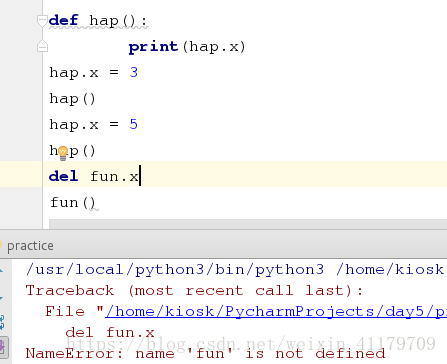447x364 pixels.
Task: Click the lightbulb intention icon
Action: (63, 153)
